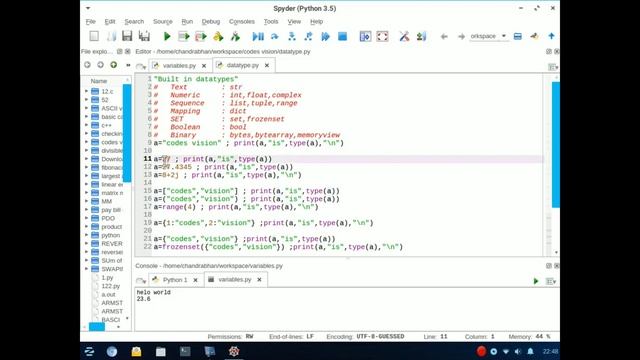Toggle fullscreen mode icon
This screenshot has height=360, width=640.
click(382, 36)
